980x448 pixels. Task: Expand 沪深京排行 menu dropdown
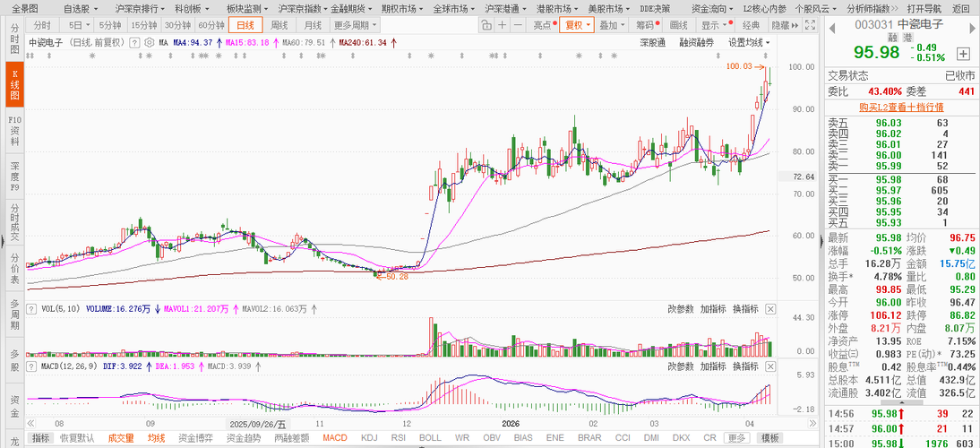click(140, 9)
